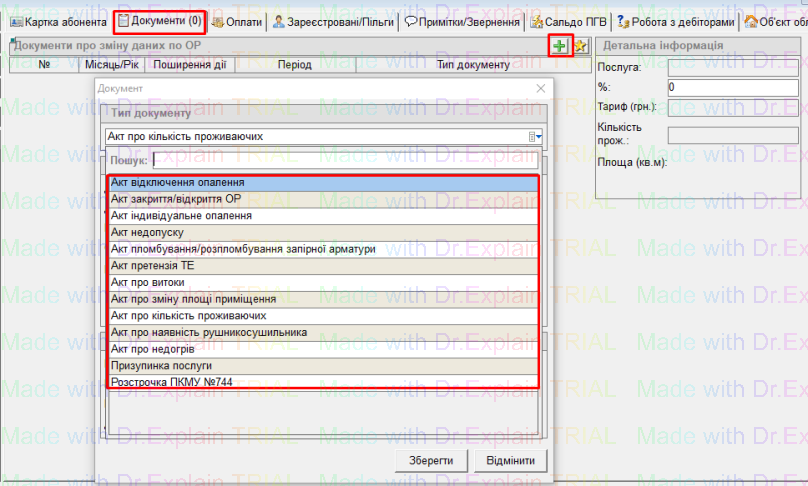The image size is (808, 486).
Task: Click the green plus add document icon
Action: click(560, 45)
